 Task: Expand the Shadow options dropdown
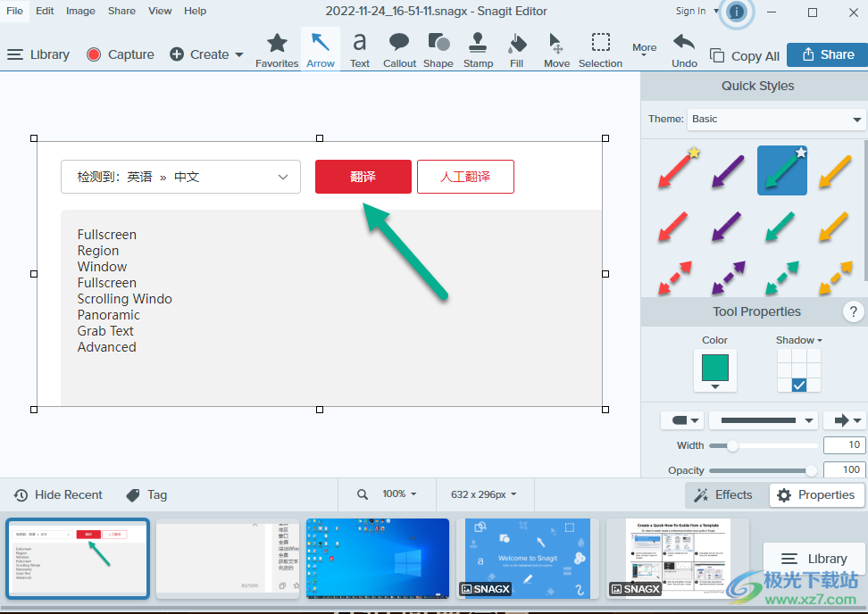coord(799,340)
